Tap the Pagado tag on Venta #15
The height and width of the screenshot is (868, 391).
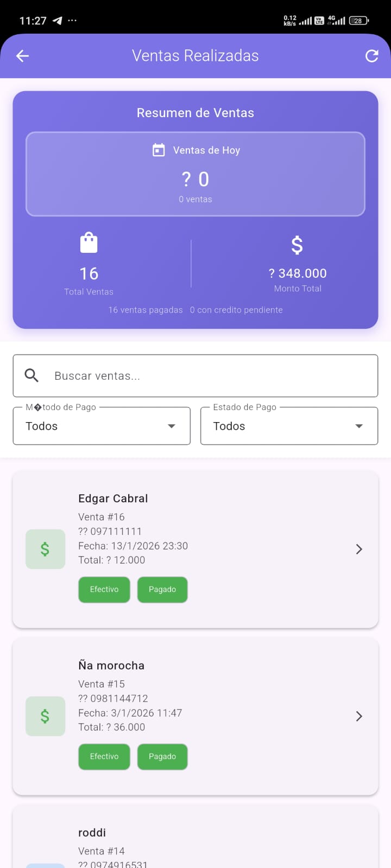(162, 757)
